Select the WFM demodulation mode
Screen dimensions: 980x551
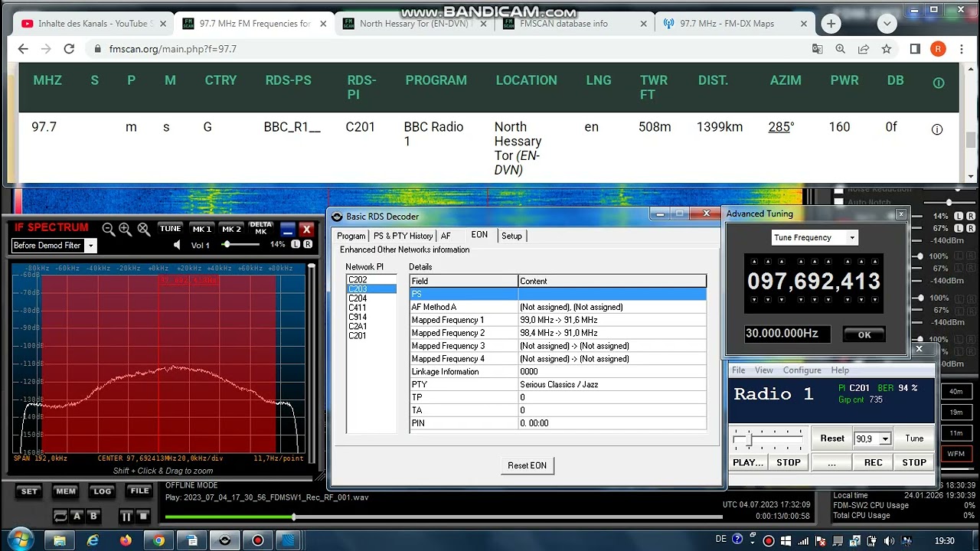pyautogui.click(x=956, y=454)
